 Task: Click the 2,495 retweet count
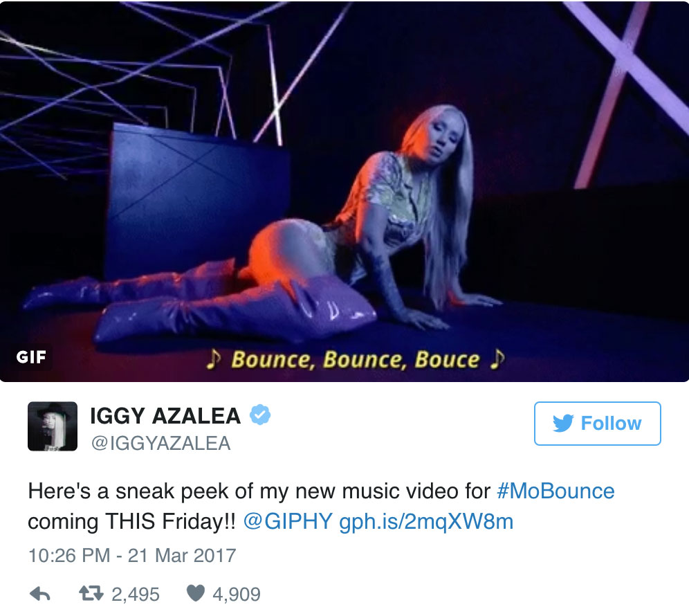pos(136,595)
